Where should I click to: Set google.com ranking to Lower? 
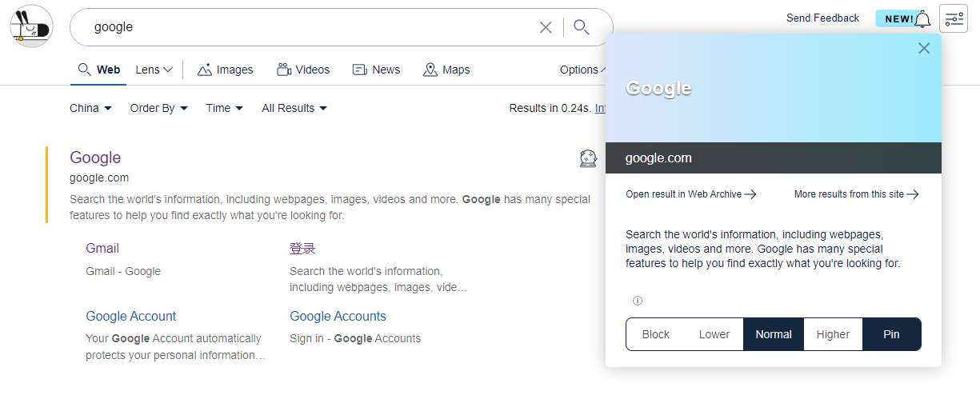click(714, 334)
